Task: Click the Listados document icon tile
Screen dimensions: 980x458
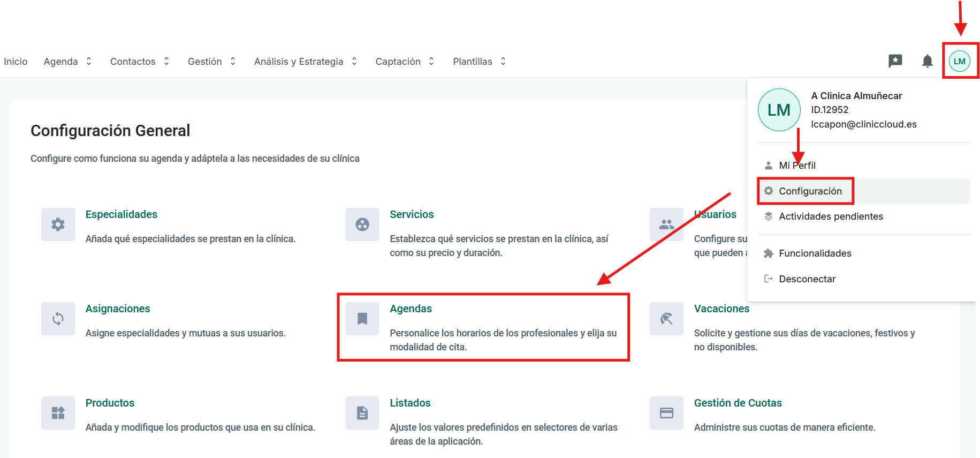Action: 362,413
